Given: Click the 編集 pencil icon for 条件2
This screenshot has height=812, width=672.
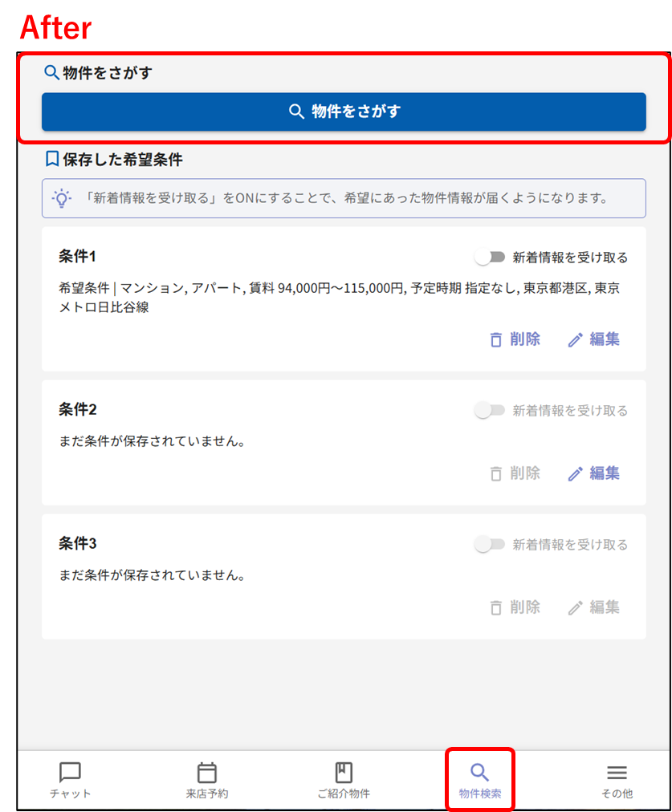Looking at the screenshot, I should 575,474.
